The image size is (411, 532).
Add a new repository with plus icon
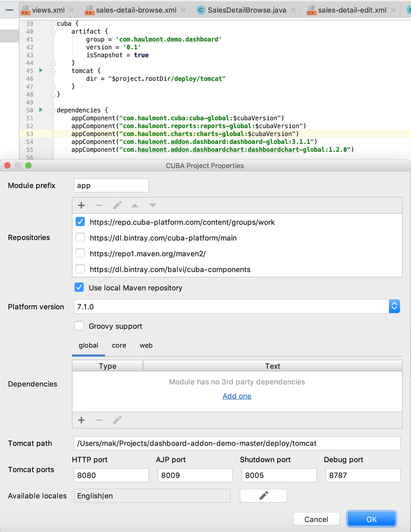(x=81, y=205)
